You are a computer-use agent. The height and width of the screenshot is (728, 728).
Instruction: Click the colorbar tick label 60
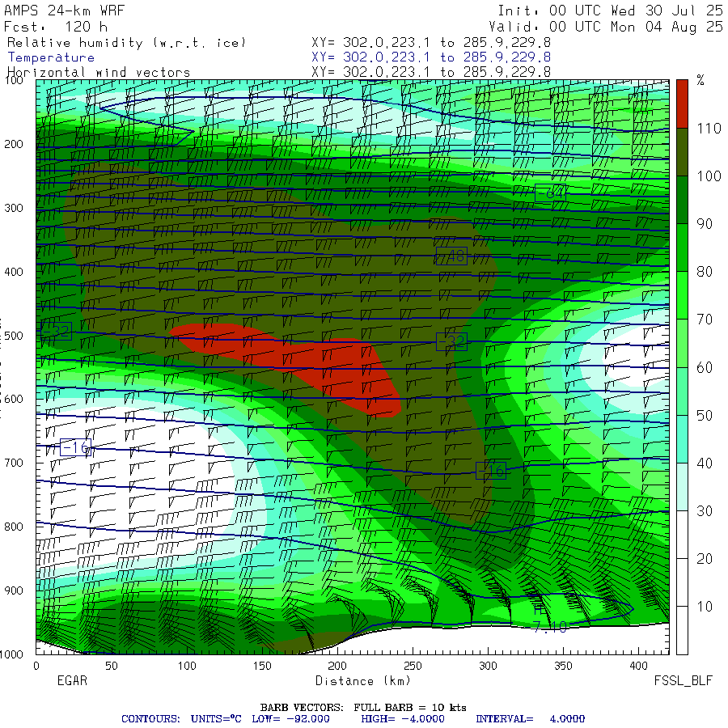(x=705, y=367)
